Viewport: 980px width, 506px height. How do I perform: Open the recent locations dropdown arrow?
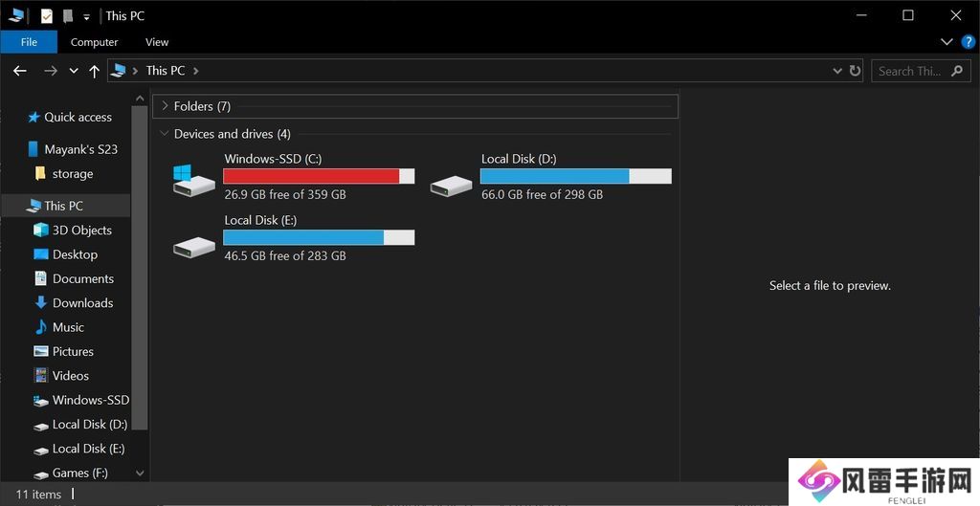(x=74, y=71)
